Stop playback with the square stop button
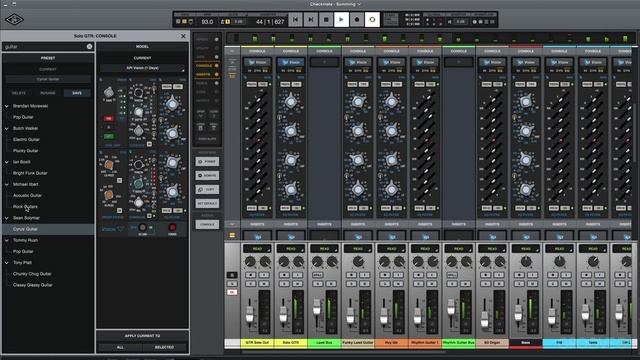Viewport: 640px width, 360px height. [x=326, y=19]
